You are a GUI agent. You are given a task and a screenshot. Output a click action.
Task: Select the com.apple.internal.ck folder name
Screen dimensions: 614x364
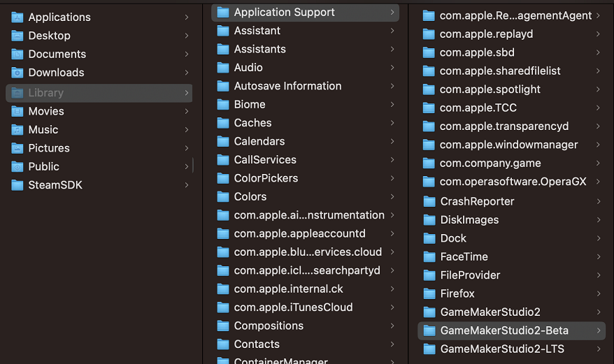point(289,289)
